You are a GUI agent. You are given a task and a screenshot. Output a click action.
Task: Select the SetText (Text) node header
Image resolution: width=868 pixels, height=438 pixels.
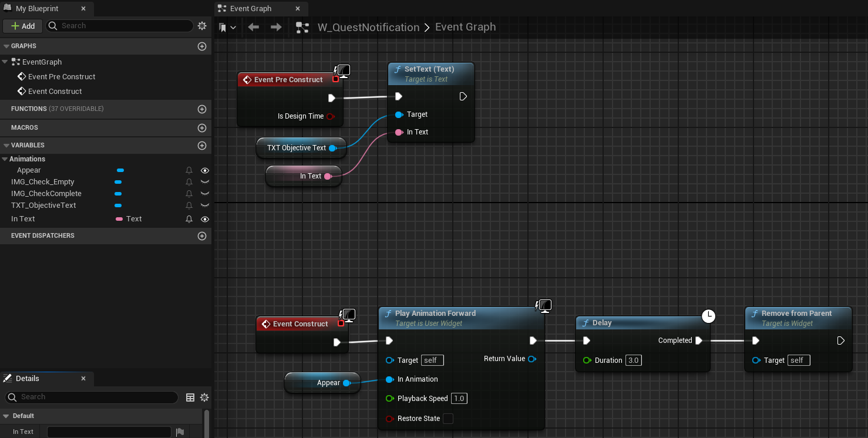pyautogui.click(x=431, y=73)
